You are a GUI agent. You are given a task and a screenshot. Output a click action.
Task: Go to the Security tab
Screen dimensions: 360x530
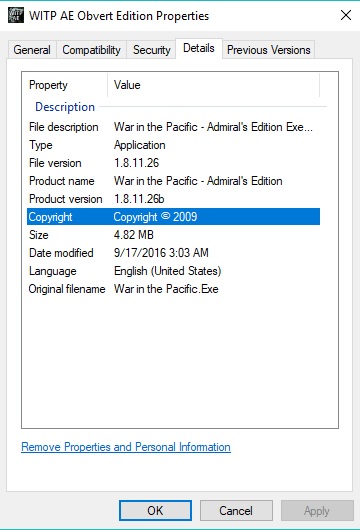[x=151, y=50]
